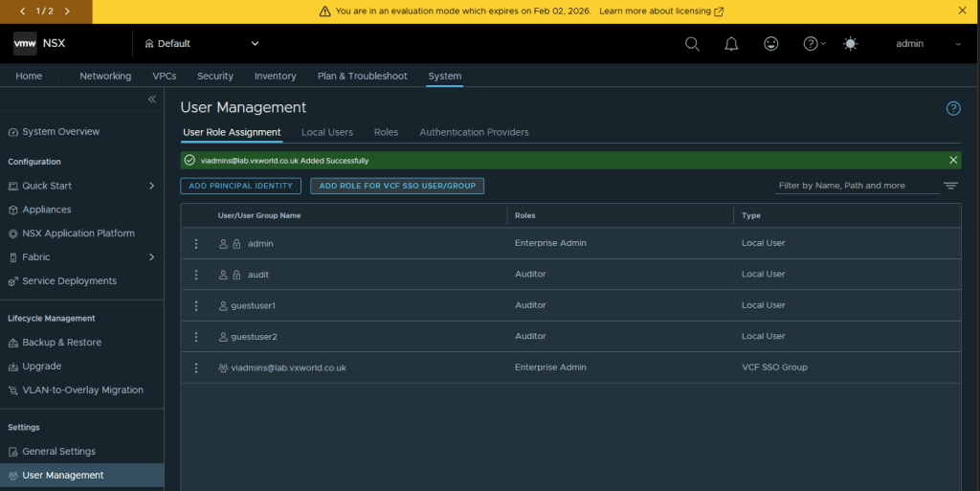Image resolution: width=980 pixels, height=491 pixels.
Task: Click Add Principal Identity button
Action: 240,186
